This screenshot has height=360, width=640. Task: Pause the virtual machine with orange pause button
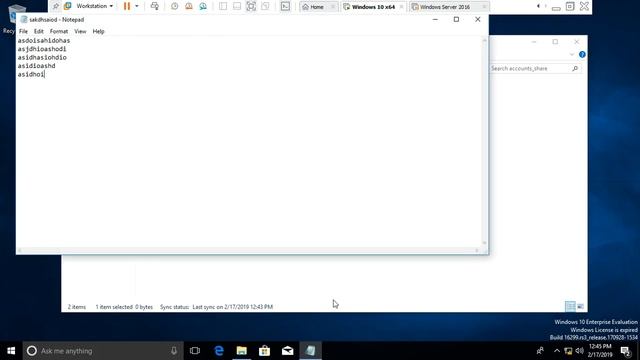127,6
